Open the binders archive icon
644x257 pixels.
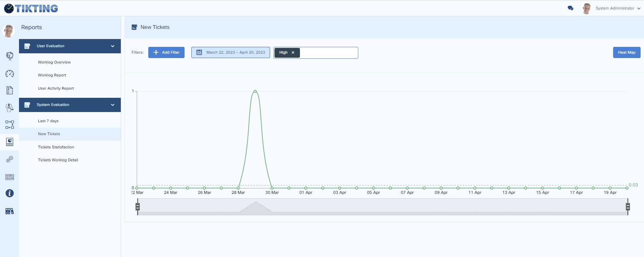point(10,211)
